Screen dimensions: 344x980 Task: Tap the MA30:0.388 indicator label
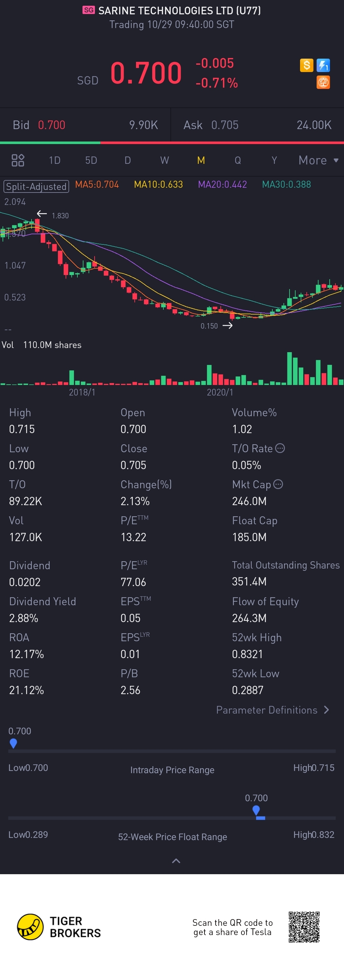pyautogui.click(x=287, y=185)
